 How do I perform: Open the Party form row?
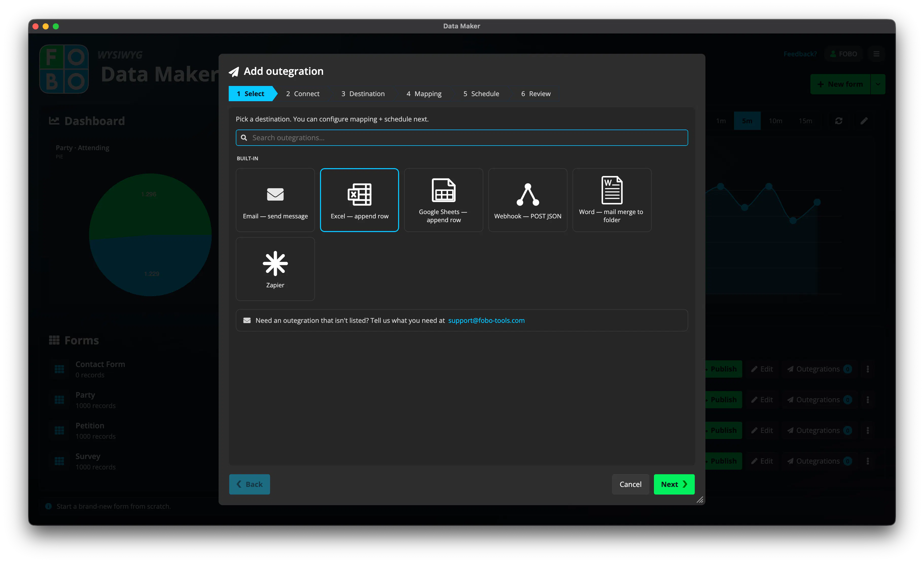[96, 400]
